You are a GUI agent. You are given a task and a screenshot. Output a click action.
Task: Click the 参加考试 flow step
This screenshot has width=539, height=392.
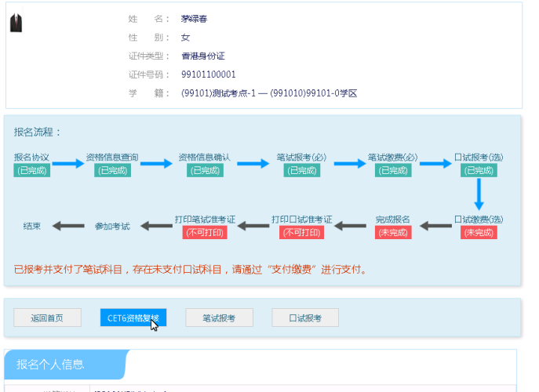click(x=112, y=226)
